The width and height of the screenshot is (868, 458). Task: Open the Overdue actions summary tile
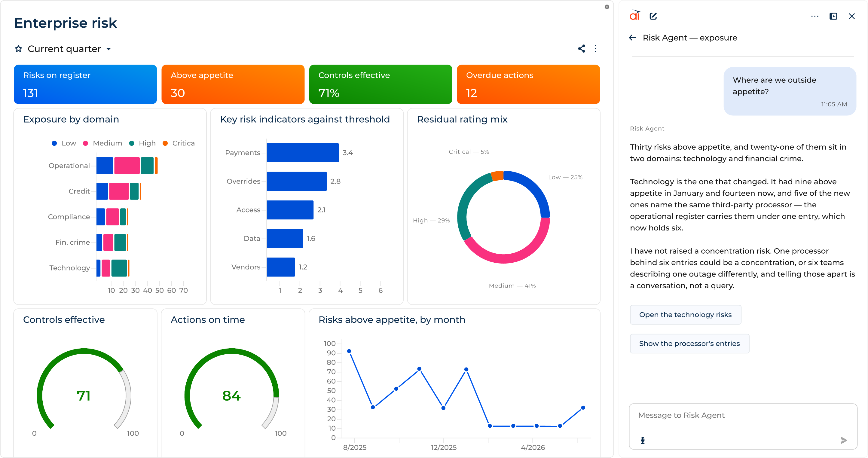pos(528,84)
